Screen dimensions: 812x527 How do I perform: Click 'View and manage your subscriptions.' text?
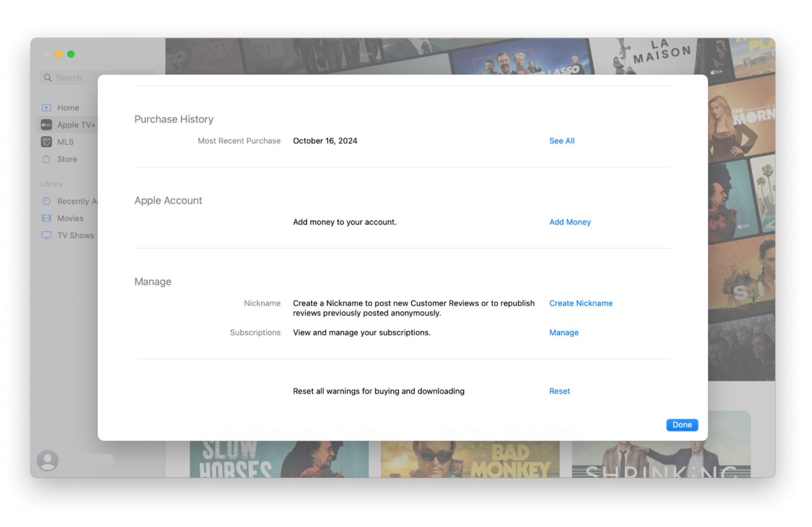(362, 333)
